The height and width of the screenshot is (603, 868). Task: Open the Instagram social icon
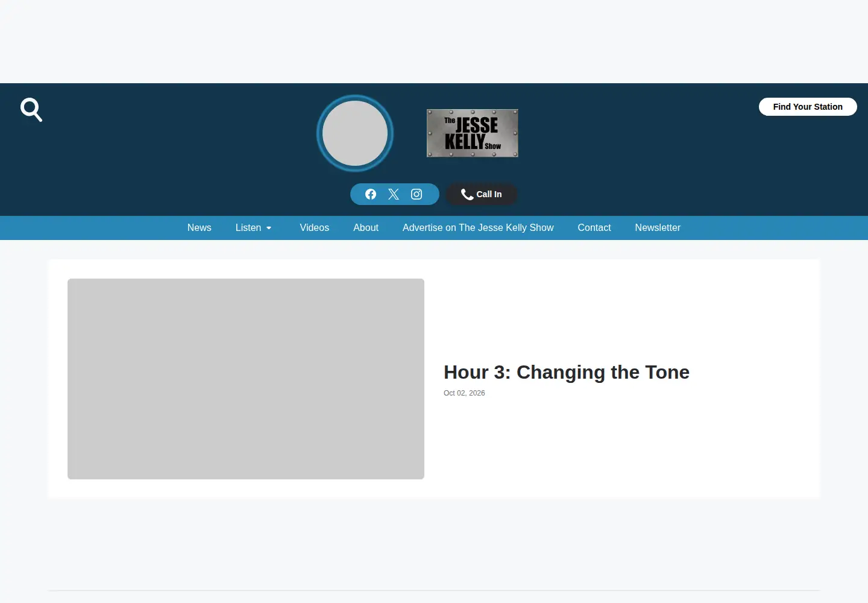(x=417, y=194)
